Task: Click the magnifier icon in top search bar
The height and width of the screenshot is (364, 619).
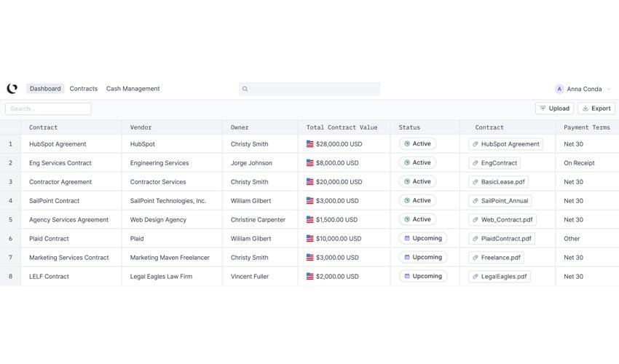Action: click(x=245, y=89)
